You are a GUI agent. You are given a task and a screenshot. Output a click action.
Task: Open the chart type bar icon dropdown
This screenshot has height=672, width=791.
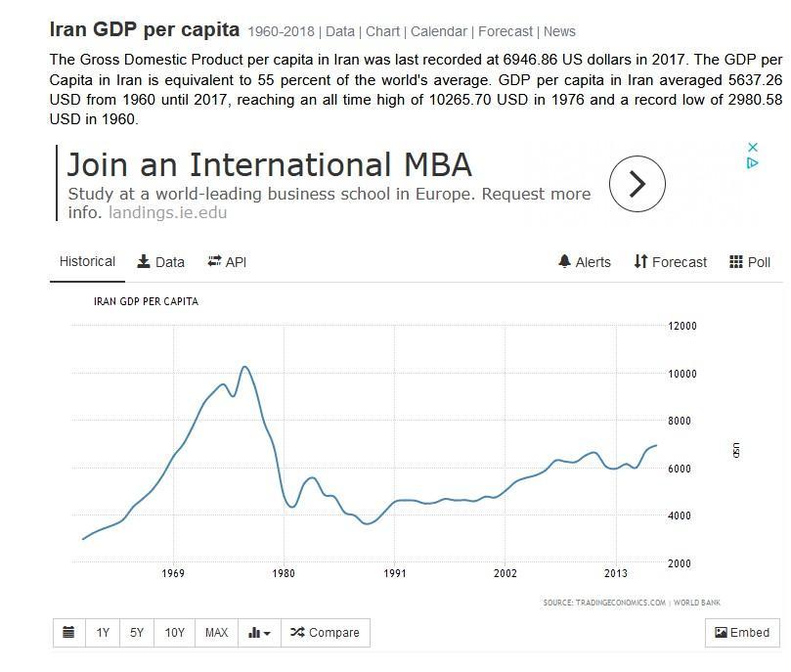(x=259, y=632)
